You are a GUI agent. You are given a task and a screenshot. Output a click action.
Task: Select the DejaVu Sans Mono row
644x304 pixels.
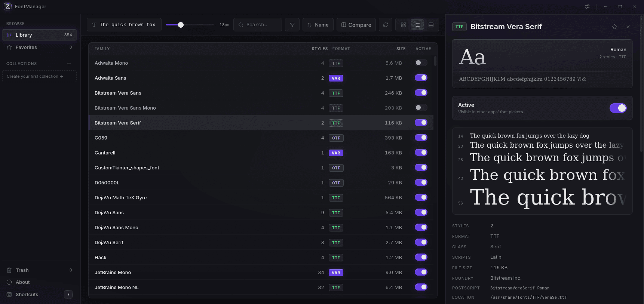pos(261,227)
